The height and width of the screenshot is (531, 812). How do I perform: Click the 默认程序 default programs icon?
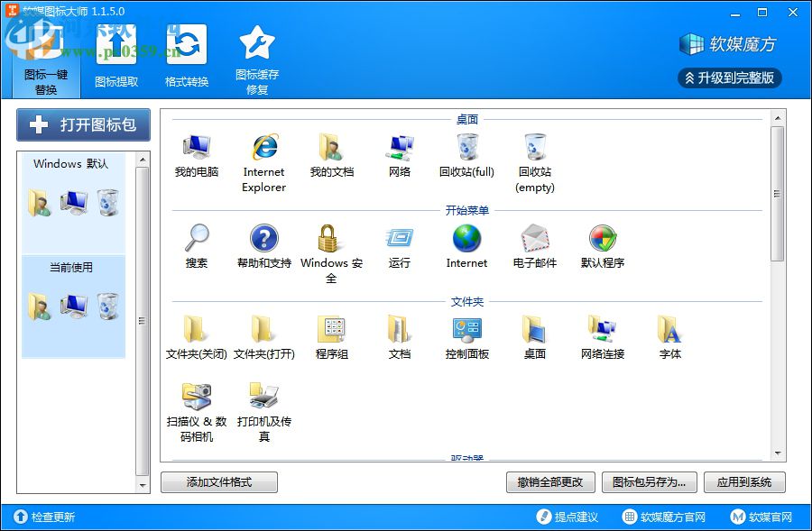coord(603,239)
